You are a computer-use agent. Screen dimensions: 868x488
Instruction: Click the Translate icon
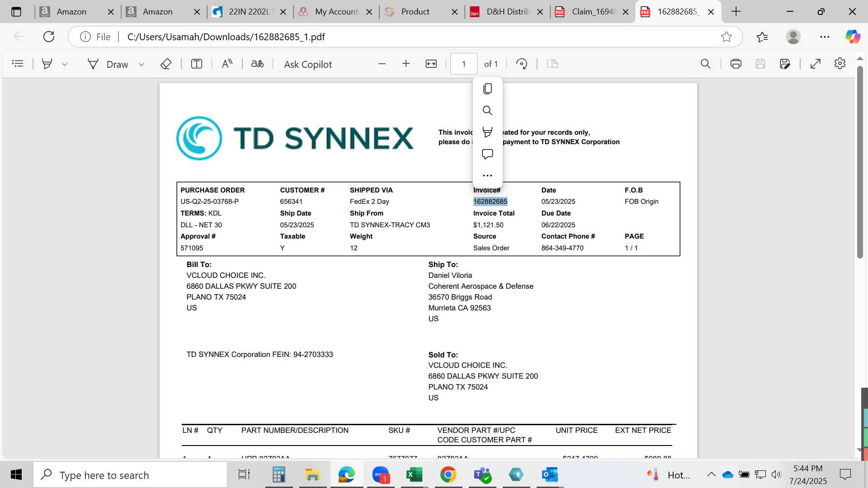tap(258, 64)
